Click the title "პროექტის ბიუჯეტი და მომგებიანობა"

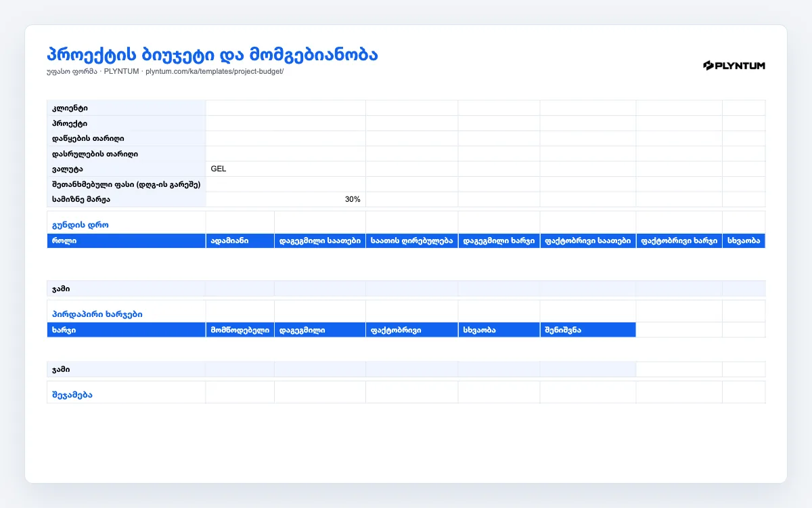(212, 55)
